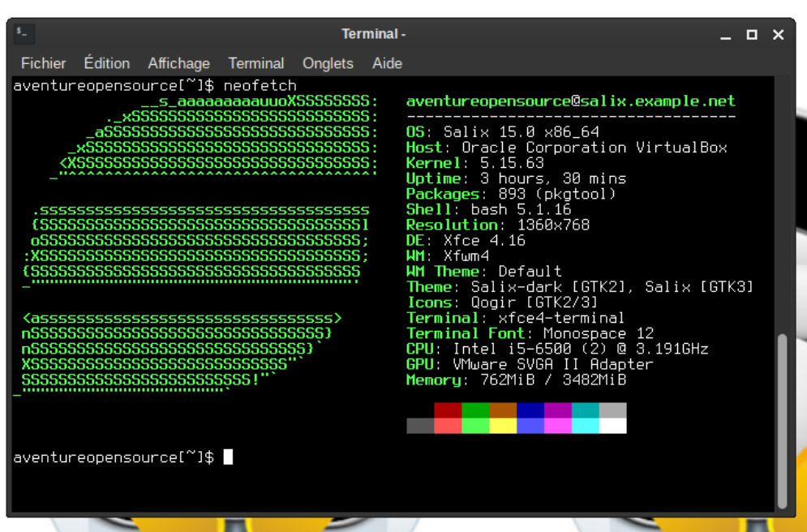The width and height of the screenshot is (807, 532).
Task: Open the Aide help menu
Action: 387,63
